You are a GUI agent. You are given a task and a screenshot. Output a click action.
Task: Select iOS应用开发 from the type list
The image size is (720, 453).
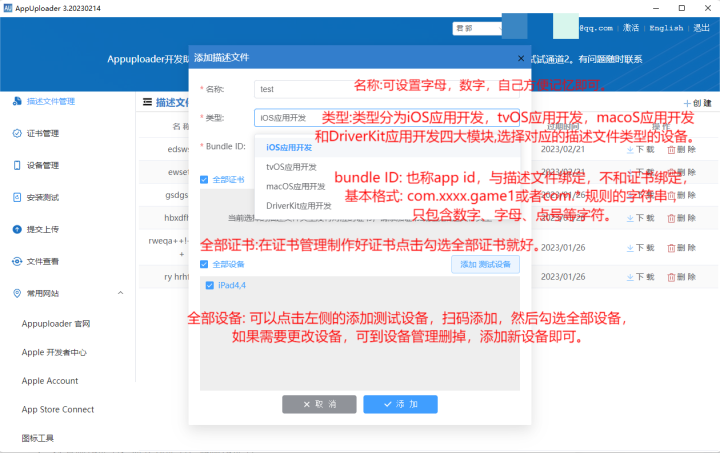click(x=388, y=147)
